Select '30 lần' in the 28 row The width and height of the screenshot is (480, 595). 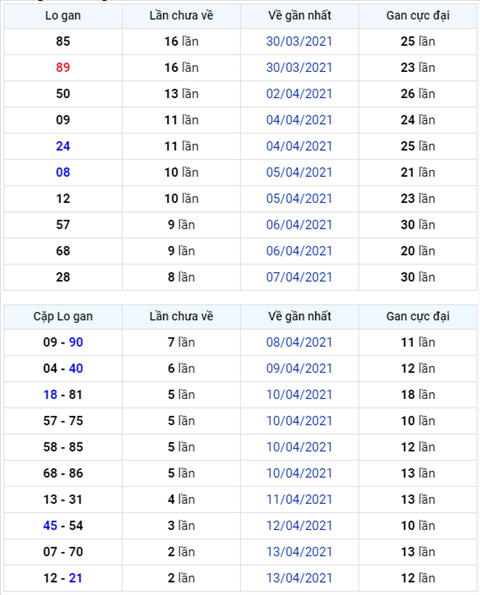coord(418,277)
